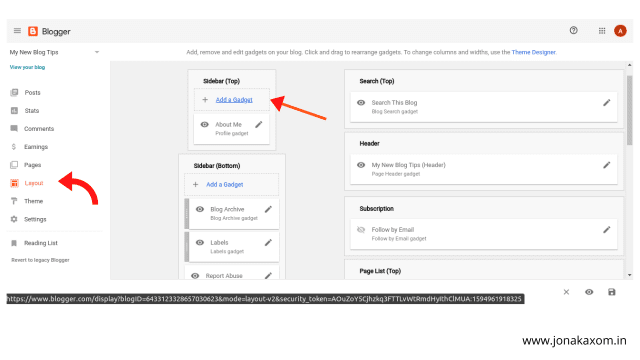Show the hidden Follow by Email gadget
640x360 pixels.
pyautogui.click(x=361, y=230)
